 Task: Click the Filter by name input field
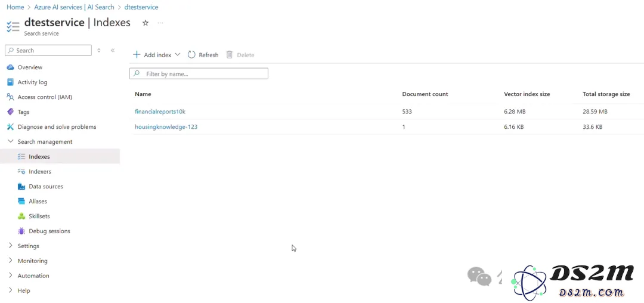[199, 74]
